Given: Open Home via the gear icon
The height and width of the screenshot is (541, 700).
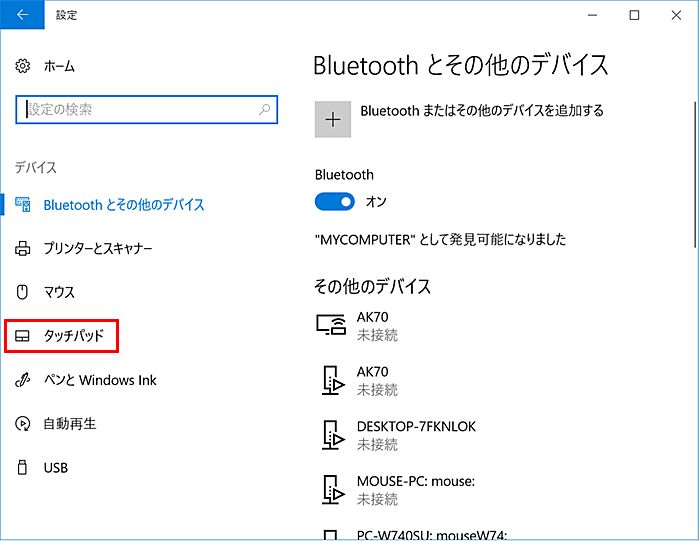Looking at the screenshot, I should tap(23, 66).
